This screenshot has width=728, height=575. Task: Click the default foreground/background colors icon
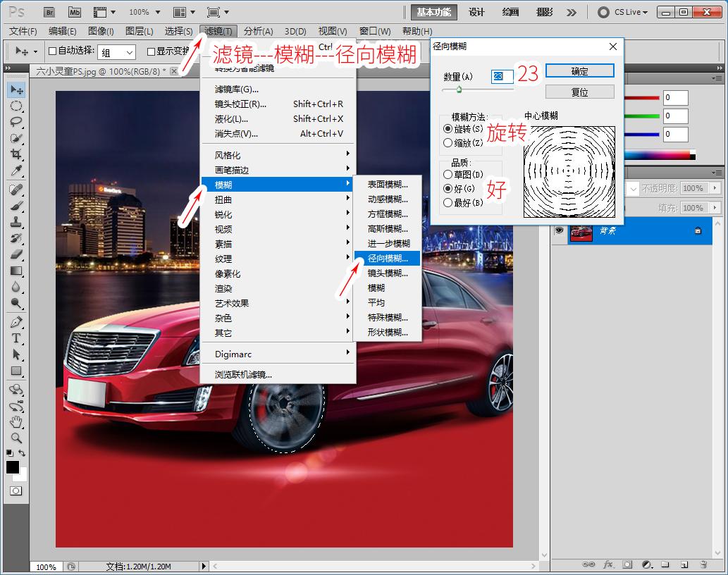(x=9, y=452)
